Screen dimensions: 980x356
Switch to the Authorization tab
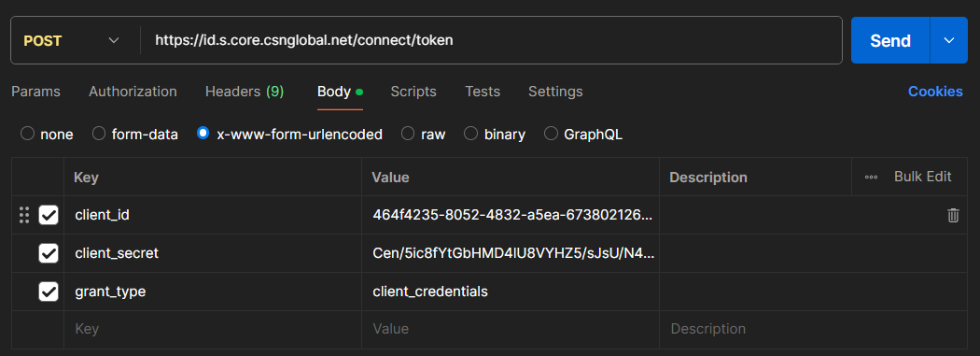[133, 92]
